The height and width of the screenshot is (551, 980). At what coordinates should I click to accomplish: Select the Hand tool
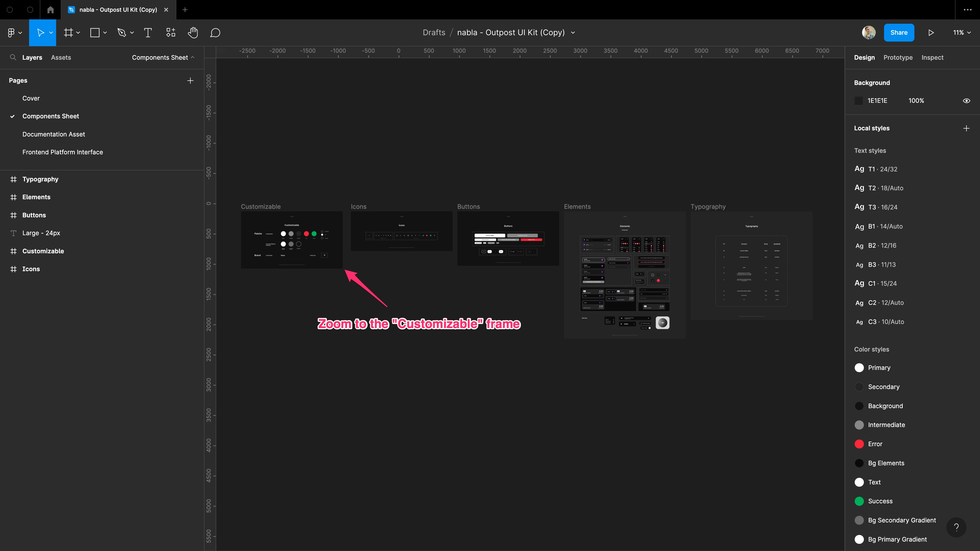(193, 32)
